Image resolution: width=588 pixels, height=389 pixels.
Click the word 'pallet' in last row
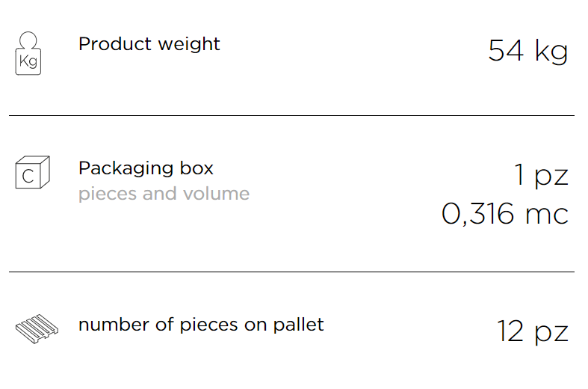click(299, 325)
